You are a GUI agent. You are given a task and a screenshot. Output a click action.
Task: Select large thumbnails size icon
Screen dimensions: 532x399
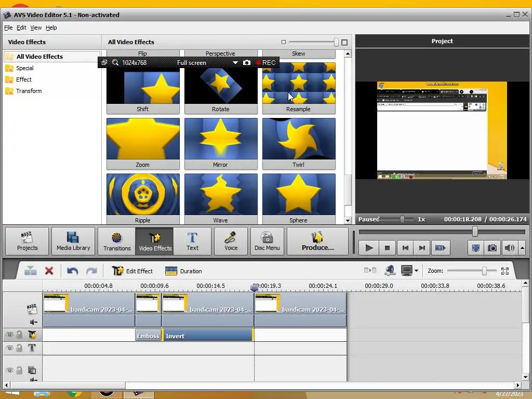point(344,43)
